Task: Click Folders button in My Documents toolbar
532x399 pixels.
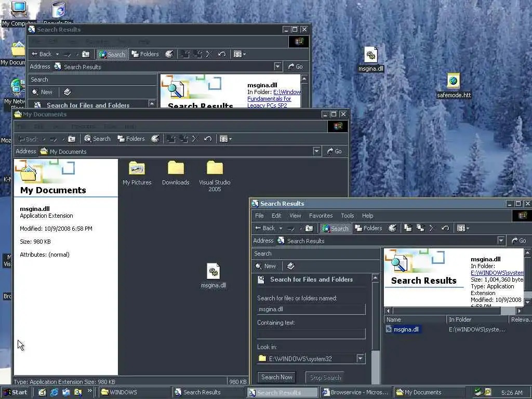Action: pos(131,139)
